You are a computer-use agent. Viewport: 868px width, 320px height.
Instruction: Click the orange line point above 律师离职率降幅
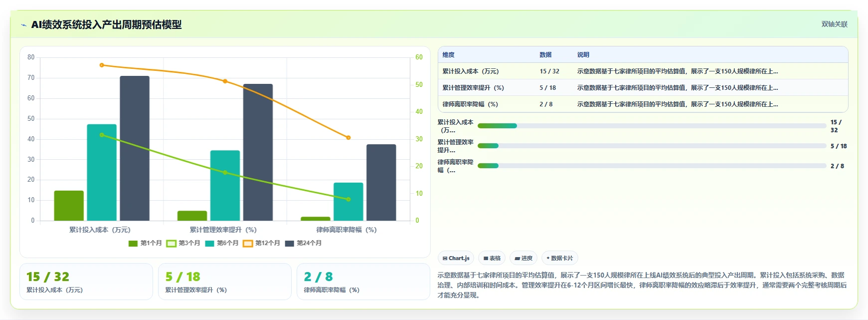click(x=348, y=138)
